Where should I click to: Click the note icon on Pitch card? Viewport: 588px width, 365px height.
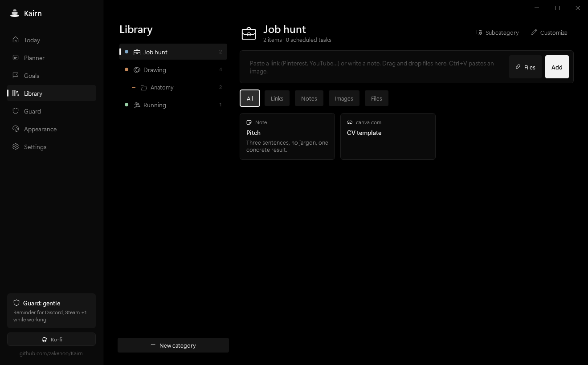pyautogui.click(x=249, y=122)
